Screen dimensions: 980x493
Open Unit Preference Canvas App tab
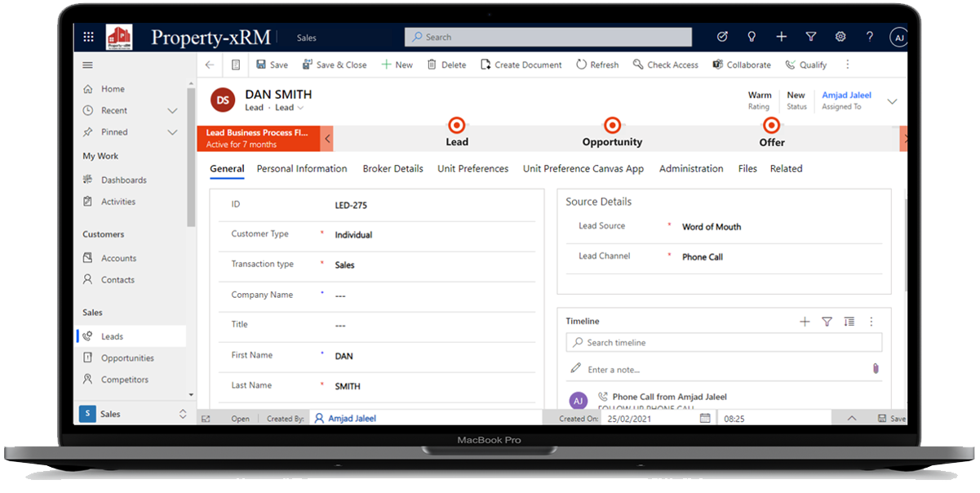pyautogui.click(x=583, y=169)
